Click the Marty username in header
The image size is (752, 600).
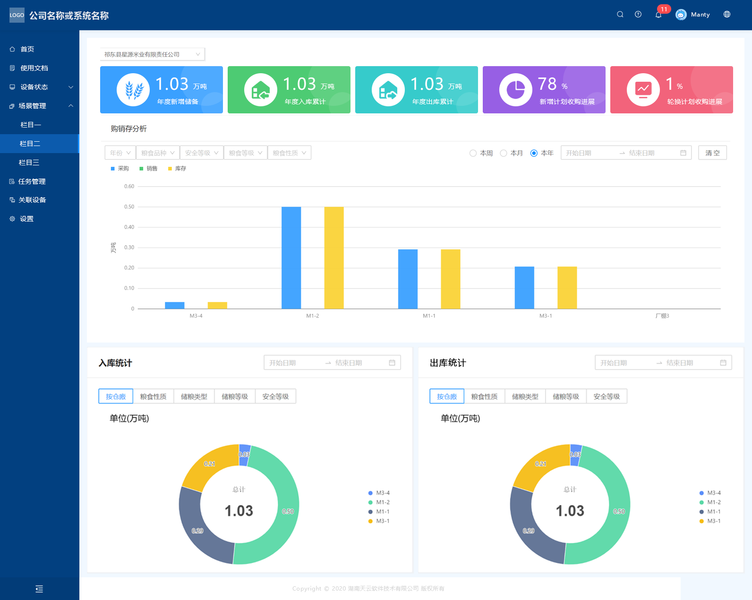tap(700, 15)
